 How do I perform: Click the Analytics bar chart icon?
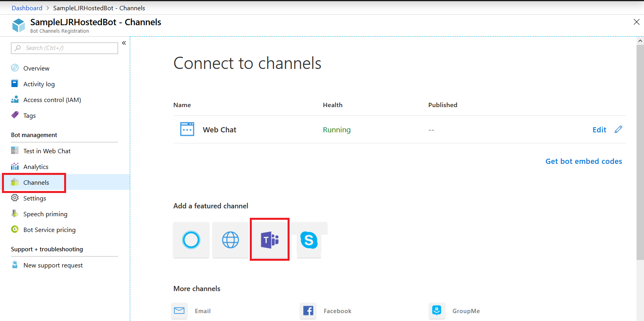pyautogui.click(x=15, y=166)
